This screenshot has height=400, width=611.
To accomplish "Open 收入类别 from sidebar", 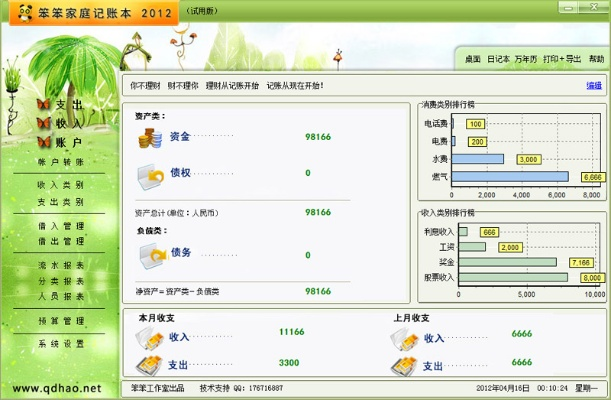I will [x=60, y=185].
